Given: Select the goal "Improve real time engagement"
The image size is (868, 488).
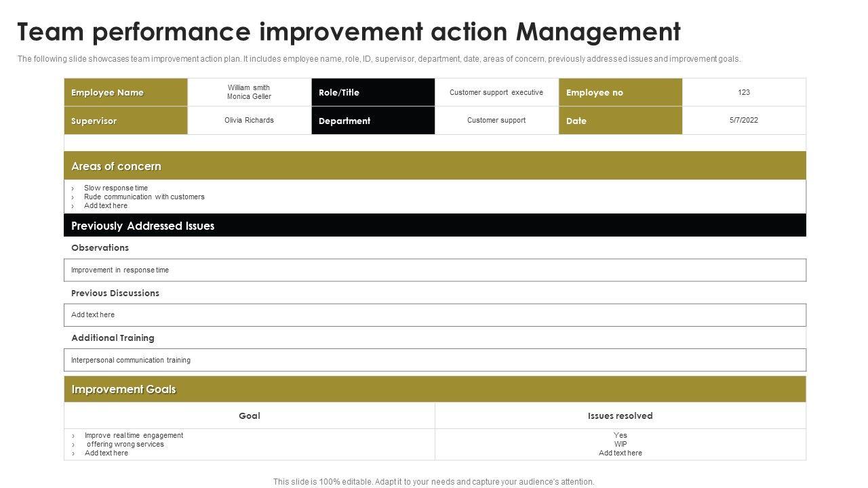Looking at the screenshot, I should [x=134, y=435].
